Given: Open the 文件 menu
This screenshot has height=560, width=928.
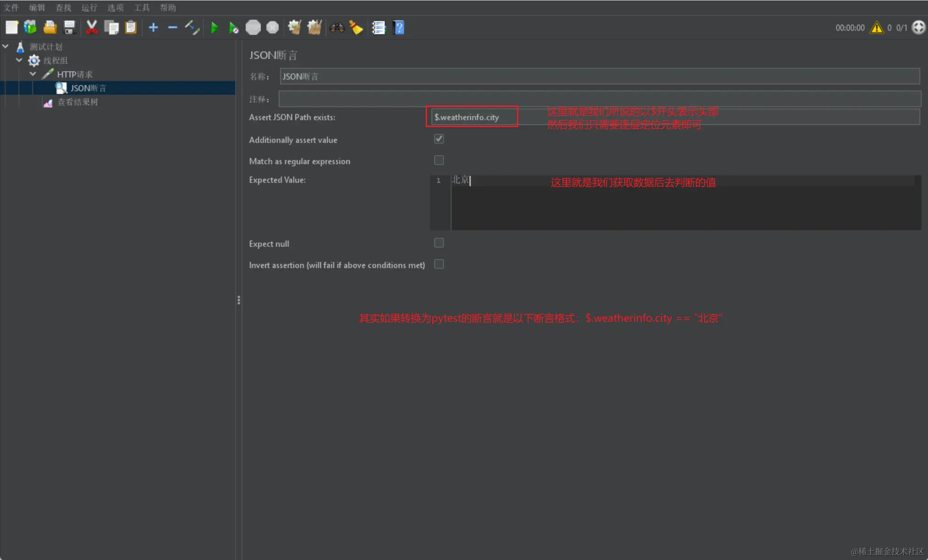Looking at the screenshot, I should pyautogui.click(x=11, y=7).
